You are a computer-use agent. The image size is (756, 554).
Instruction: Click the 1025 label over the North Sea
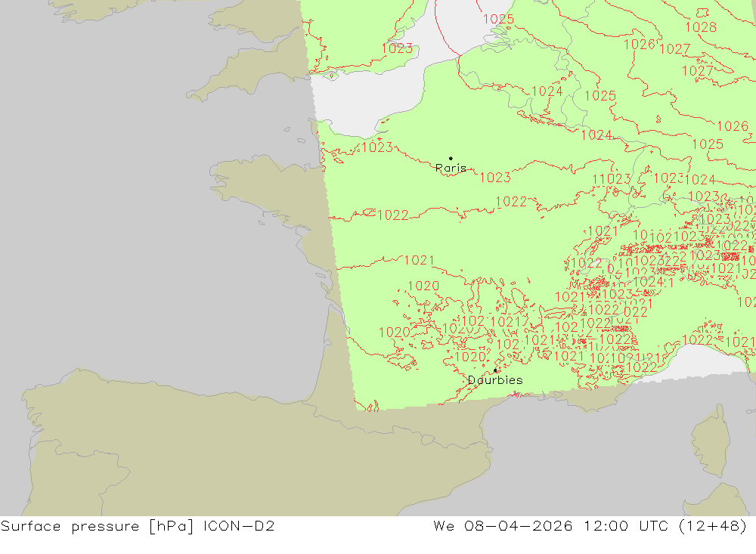click(x=498, y=20)
